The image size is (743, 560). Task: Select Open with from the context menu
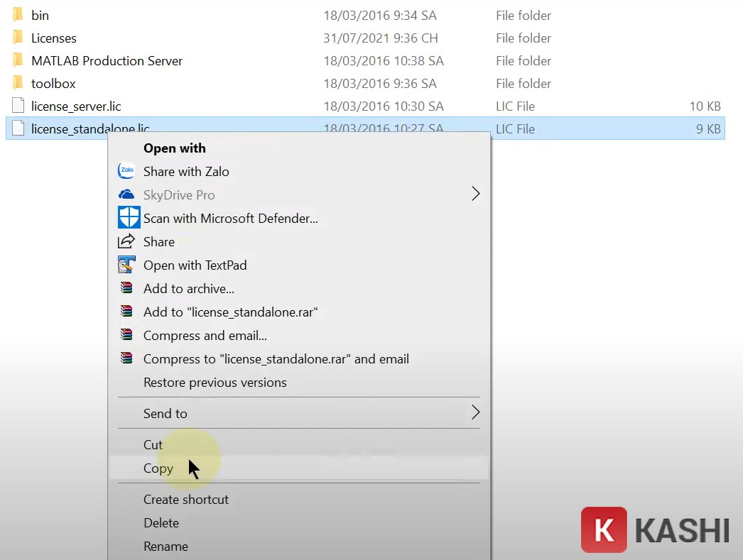tap(174, 148)
